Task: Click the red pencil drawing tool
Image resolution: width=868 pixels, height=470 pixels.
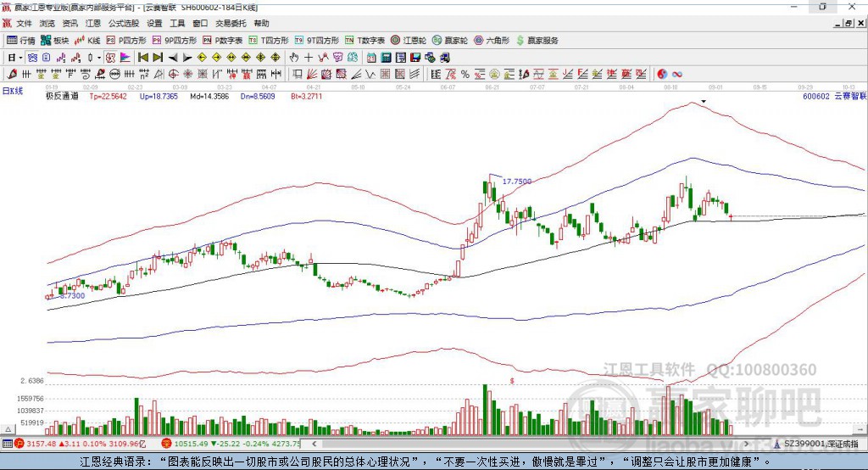Action: [11, 74]
